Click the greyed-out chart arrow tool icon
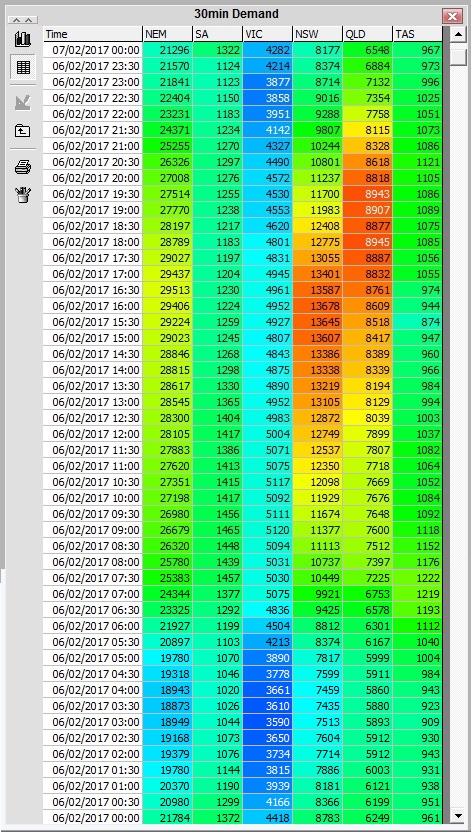This screenshot has width=471, height=833. 23,102
